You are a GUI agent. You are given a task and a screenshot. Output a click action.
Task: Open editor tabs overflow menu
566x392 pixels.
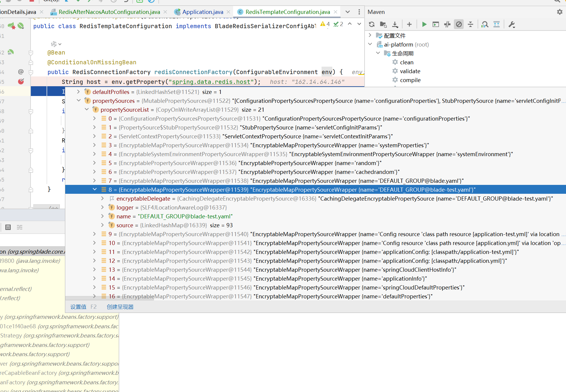359,12
